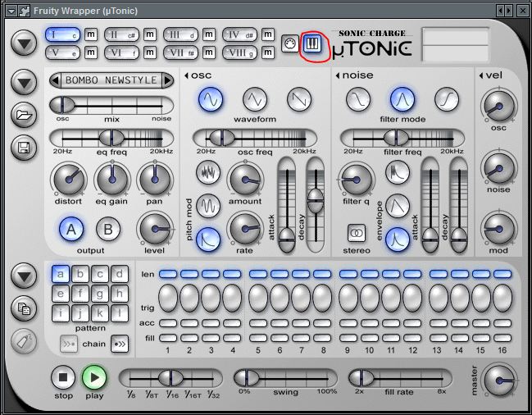Select drum channel III
Image resolution: width=532 pixels, height=415 pixels.
pyautogui.click(x=181, y=35)
